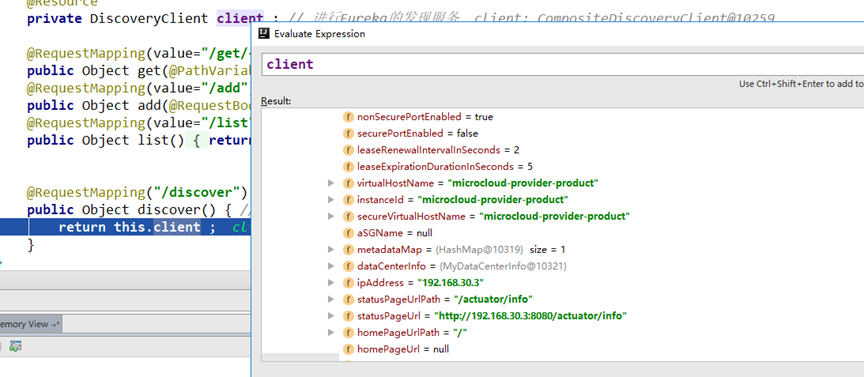Click the DiscoveryClient type in field declaration

tap(149, 19)
